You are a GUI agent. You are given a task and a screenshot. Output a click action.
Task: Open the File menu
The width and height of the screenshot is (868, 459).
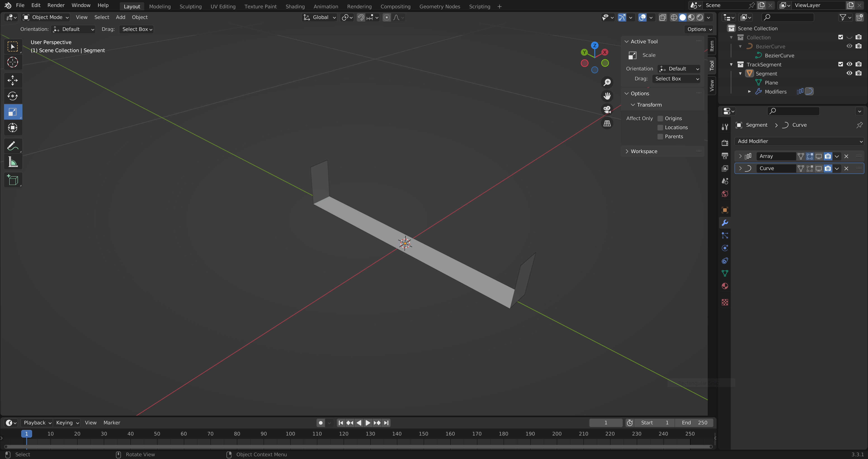[x=20, y=5]
